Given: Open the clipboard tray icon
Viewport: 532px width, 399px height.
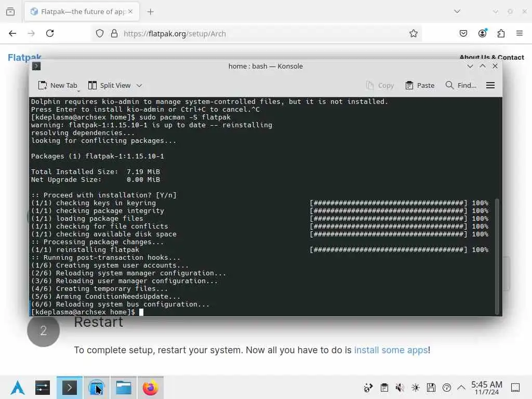Looking at the screenshot, I should click(384, 388).
